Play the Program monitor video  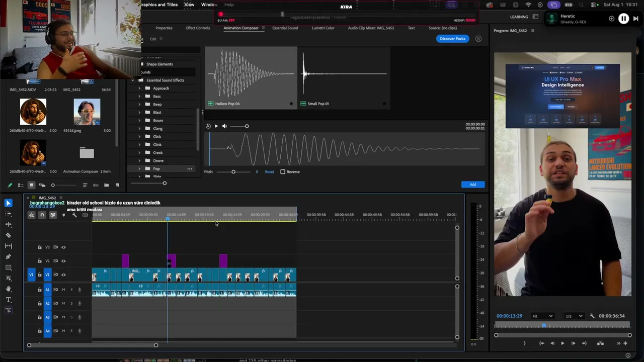pyautogui.click(x=562, y=343)
